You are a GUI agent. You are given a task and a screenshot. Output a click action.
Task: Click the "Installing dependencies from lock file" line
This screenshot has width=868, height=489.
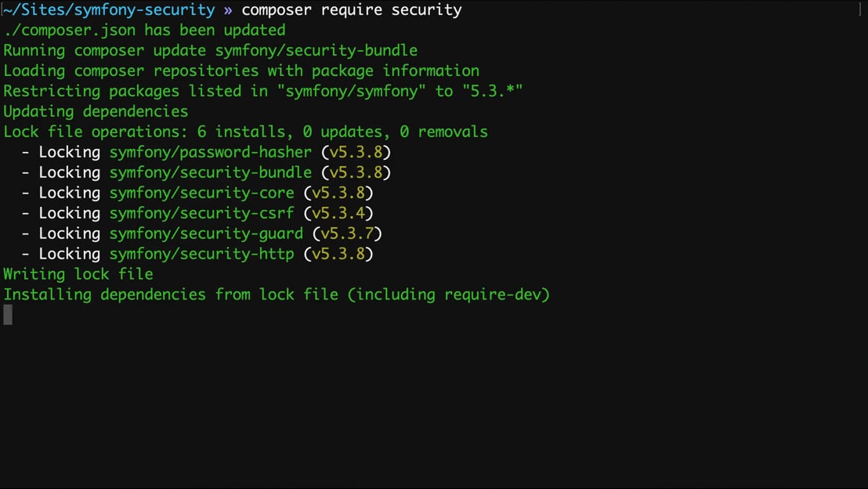(277, 295)
